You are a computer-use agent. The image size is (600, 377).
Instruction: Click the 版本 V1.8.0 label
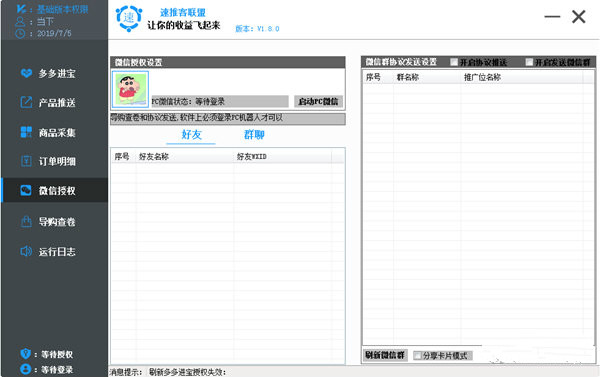click(257, 29)
